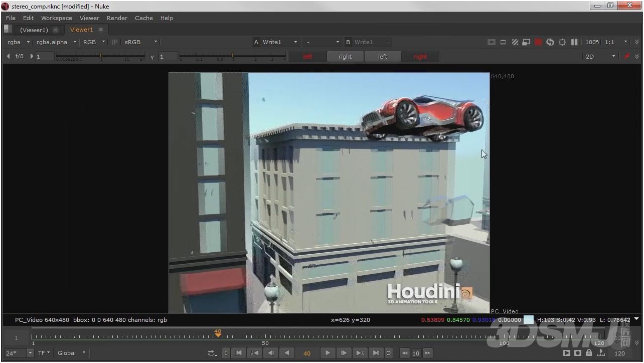This screenshot has height=363, width=644.
Task: Click the I in-point button
Action: (x=226, y=353)
